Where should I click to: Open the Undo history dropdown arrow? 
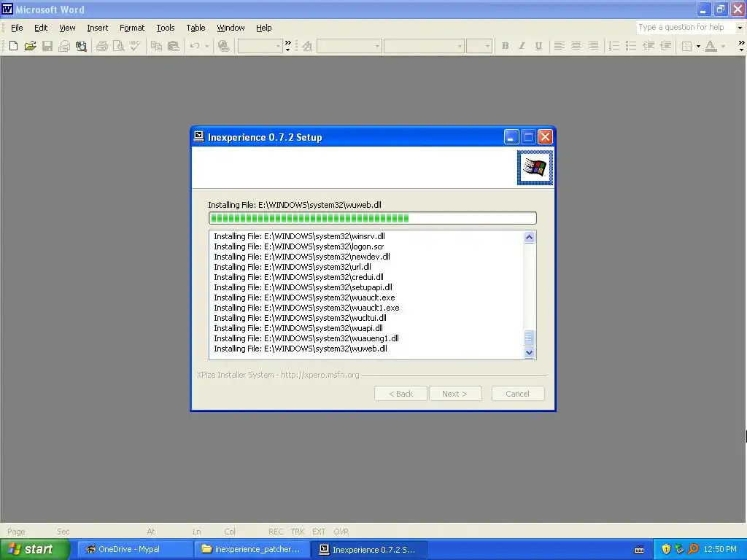206,46
